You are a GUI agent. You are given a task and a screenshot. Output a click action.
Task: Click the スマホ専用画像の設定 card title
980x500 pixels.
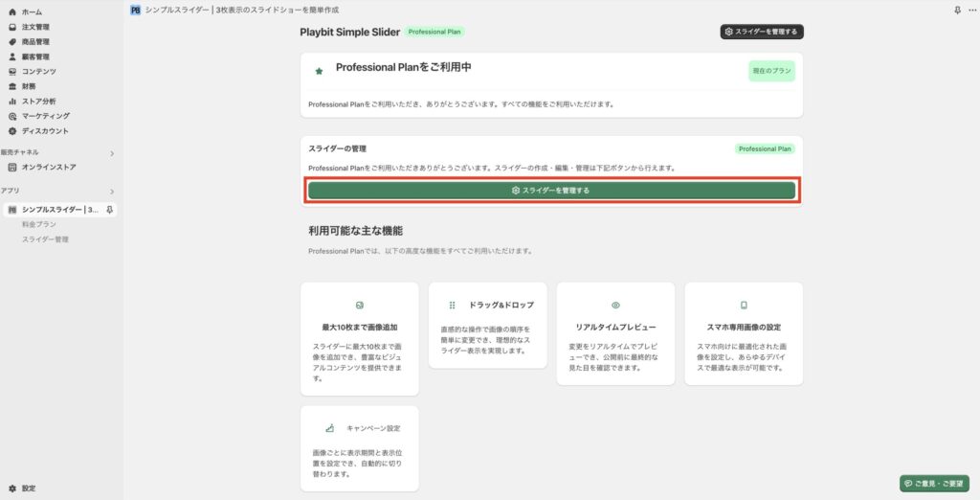[x=744, y=328]
